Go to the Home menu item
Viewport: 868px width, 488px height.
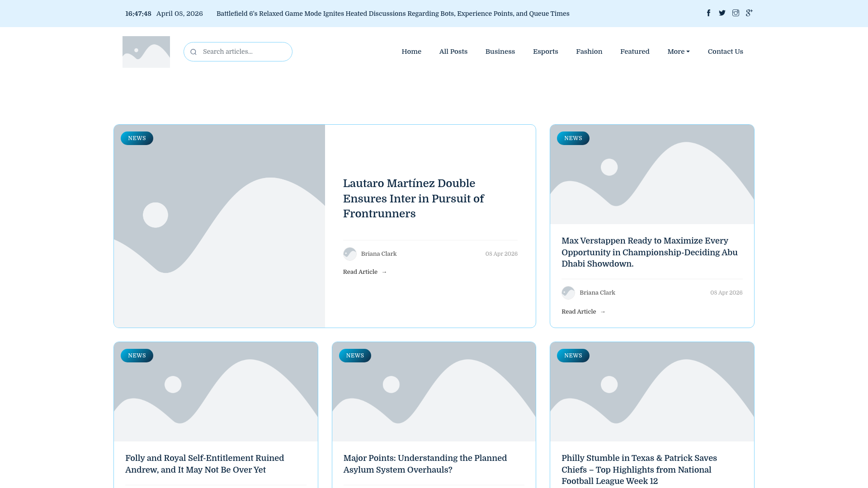(411, 52)
